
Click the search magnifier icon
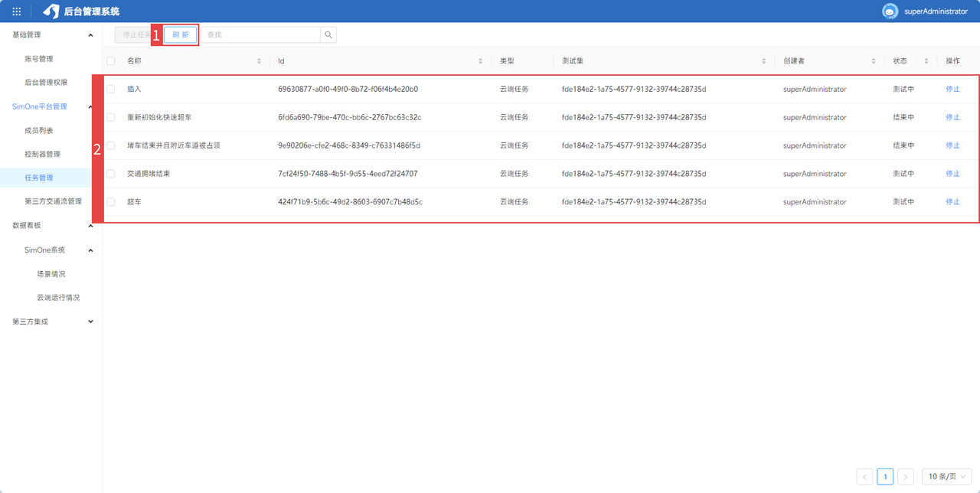[x=328, y=35]
